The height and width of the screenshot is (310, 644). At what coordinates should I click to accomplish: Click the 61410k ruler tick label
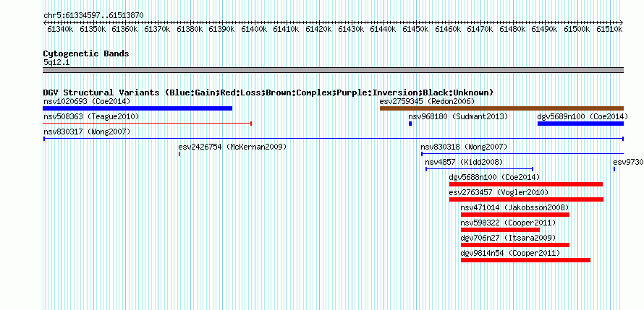click(287, 29)
